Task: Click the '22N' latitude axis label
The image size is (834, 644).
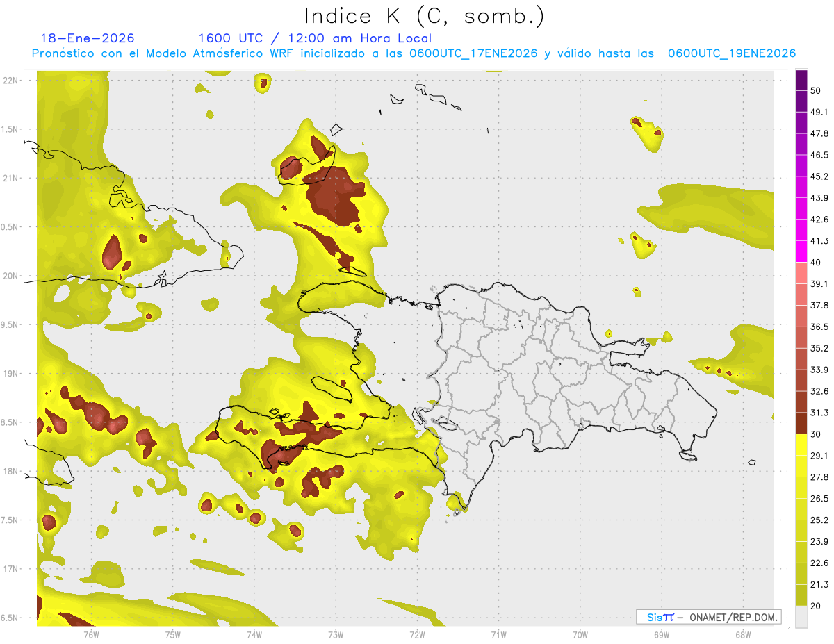Action: click(x=11, y=81)
